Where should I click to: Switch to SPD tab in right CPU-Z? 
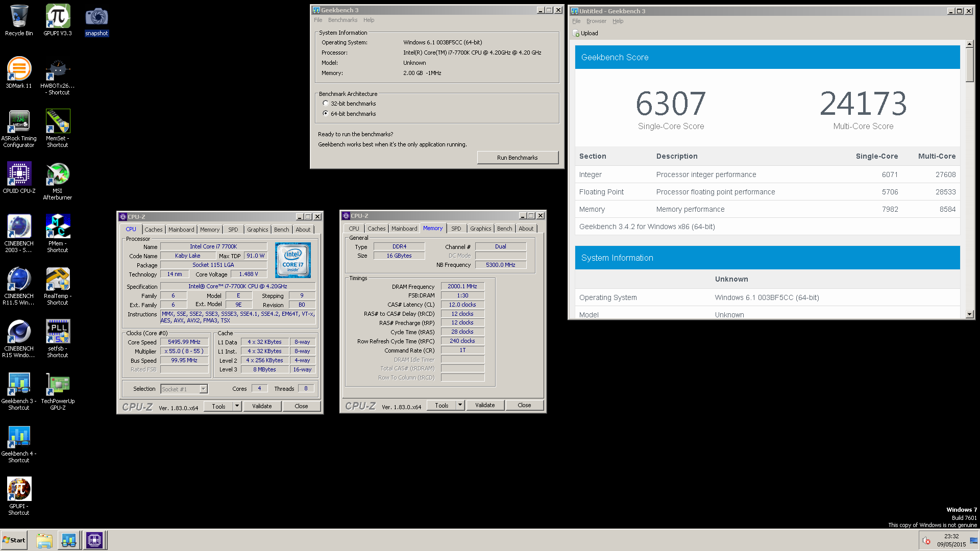(456, 229)
